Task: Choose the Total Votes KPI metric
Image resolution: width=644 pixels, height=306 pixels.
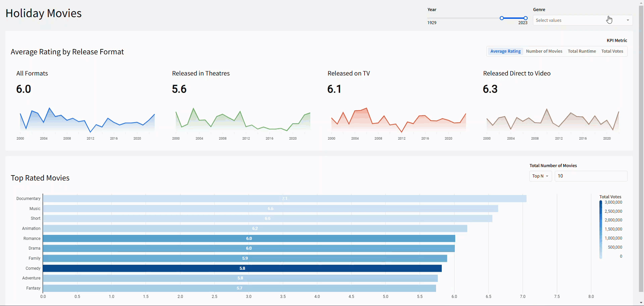Action: [x=612, y=51]
